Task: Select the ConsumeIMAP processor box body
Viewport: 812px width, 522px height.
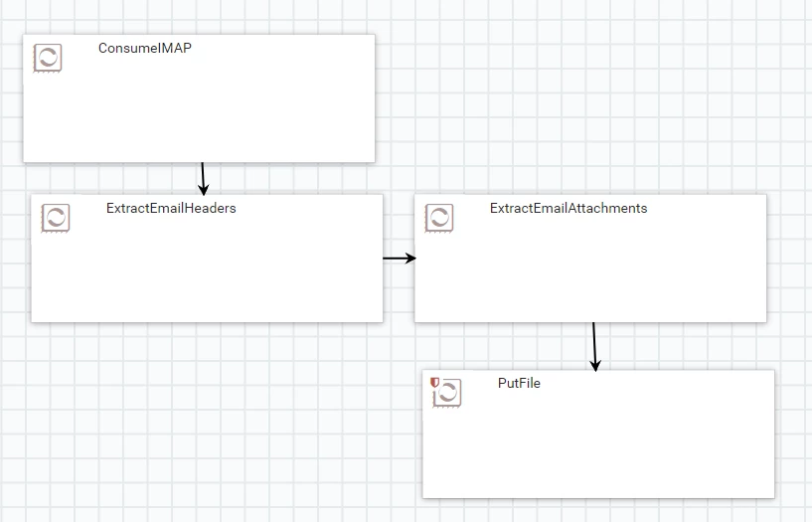Action: (x=199, y=98)
